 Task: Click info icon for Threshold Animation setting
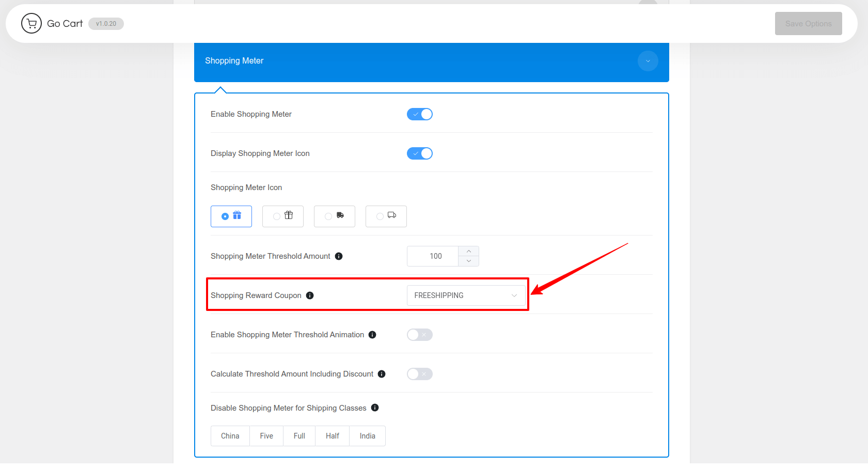(x=372, y=335)
